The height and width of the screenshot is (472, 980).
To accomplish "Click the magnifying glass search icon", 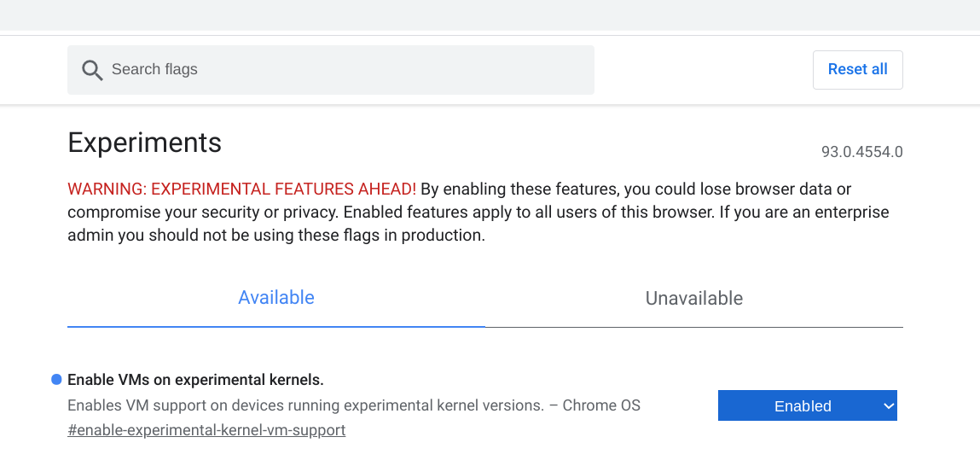I will 92,70.
